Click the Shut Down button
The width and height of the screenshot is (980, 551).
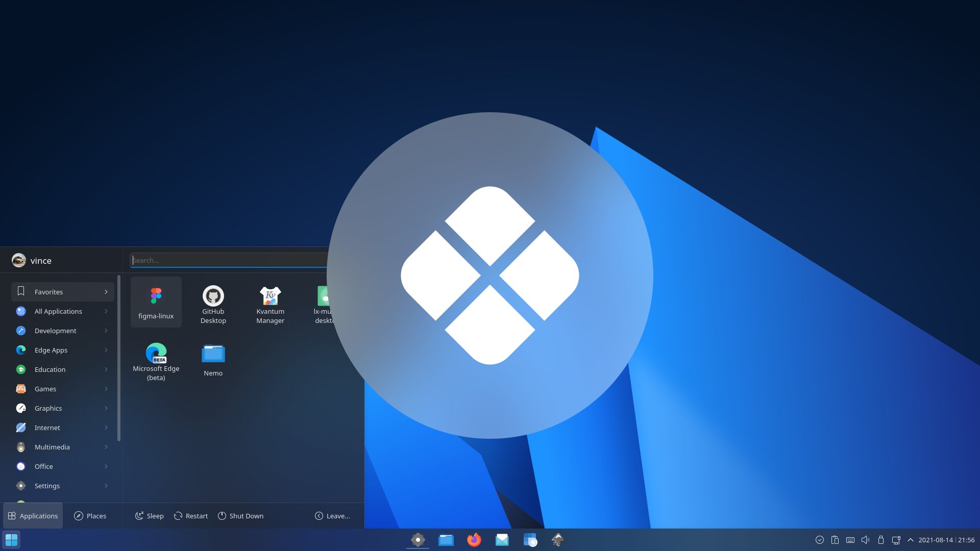tap(240, 515)
